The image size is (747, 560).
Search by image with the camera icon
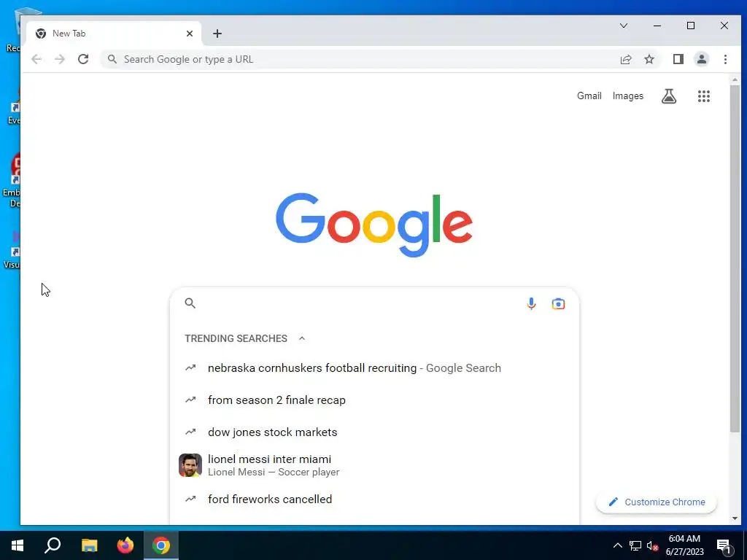point(558,303)
